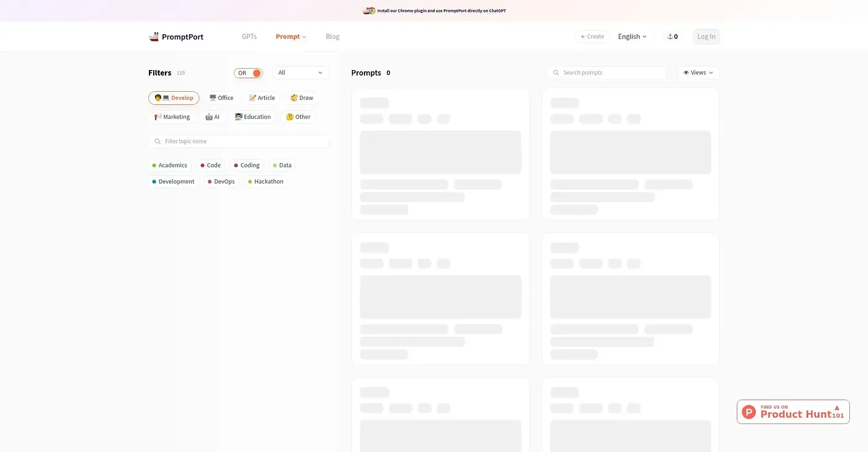Screen dimensions: 868x452
Task: Open the GPTs navigation tab
Action: click(x=249, y=37)
